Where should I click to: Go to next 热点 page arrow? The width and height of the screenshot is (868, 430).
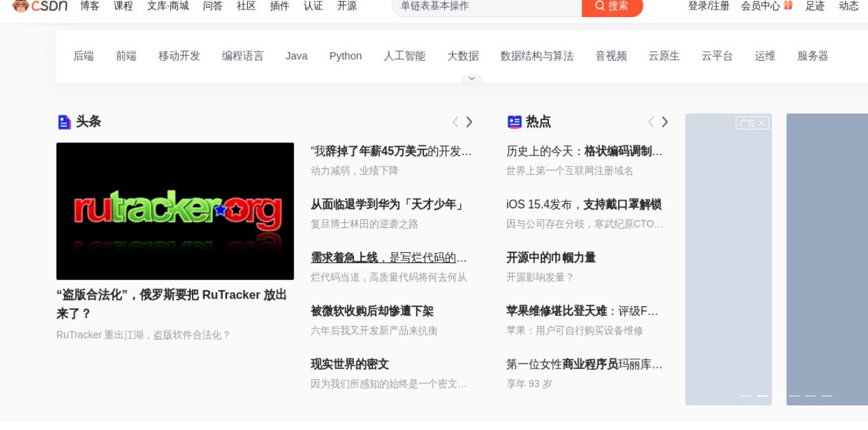coord(665,122)
